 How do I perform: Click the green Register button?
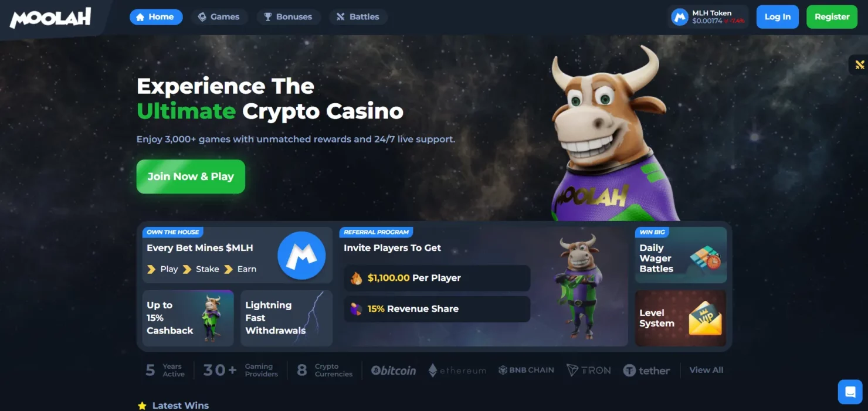click(832, 17)
